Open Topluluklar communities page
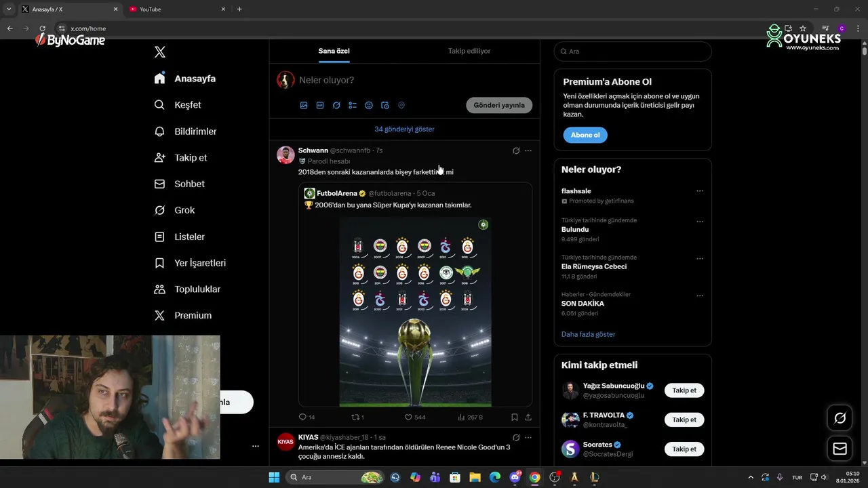 point(187,289)
